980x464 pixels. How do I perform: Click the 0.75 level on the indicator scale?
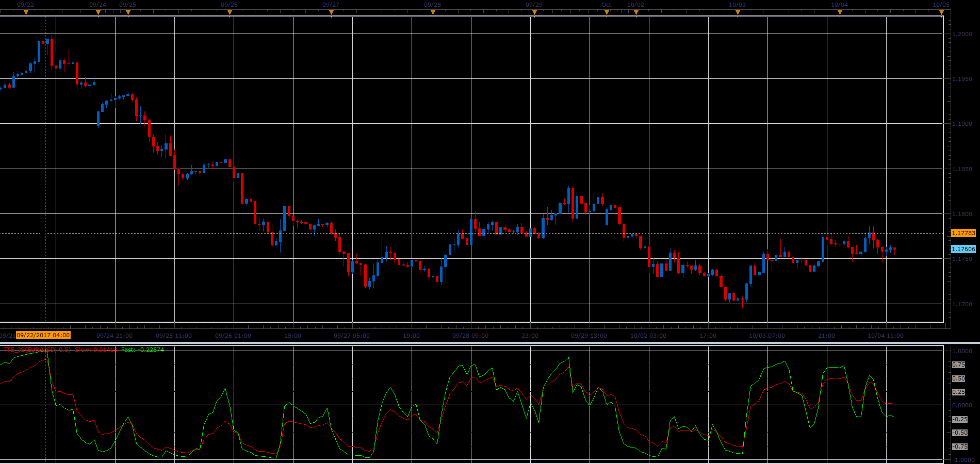click(958, 364)
